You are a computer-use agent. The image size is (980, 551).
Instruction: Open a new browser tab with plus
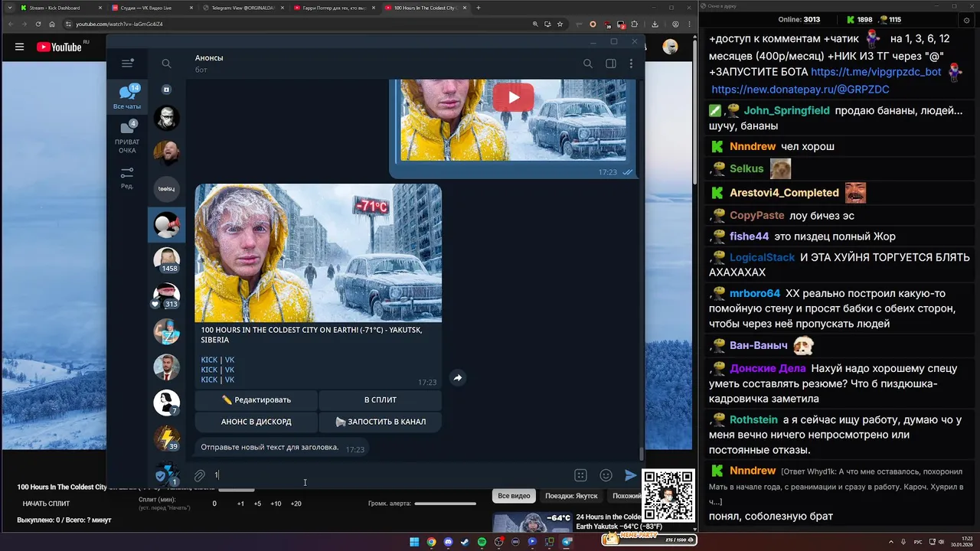tap(479, 8)
